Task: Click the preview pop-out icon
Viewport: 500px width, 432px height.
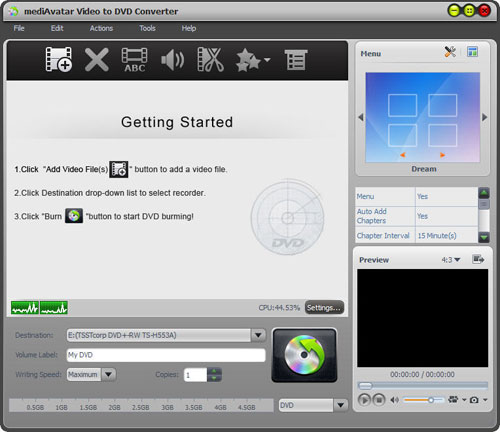Action: pos(478,259)
